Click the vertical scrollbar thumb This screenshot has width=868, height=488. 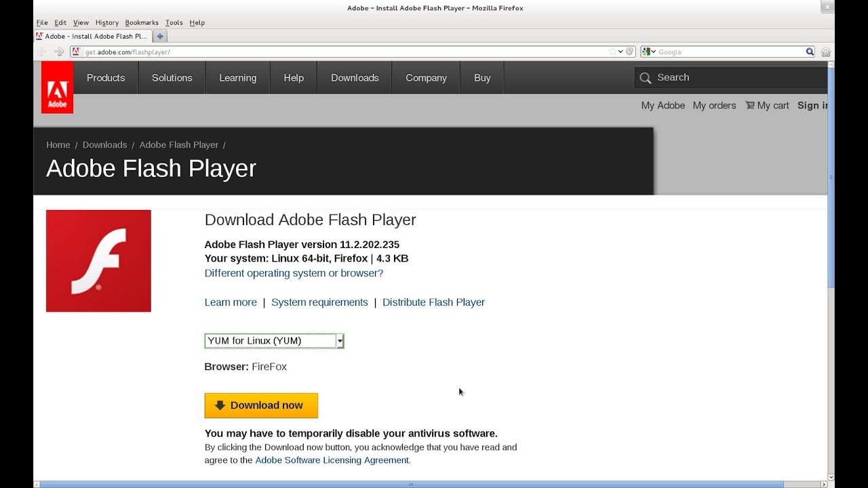tap(831, 178)
